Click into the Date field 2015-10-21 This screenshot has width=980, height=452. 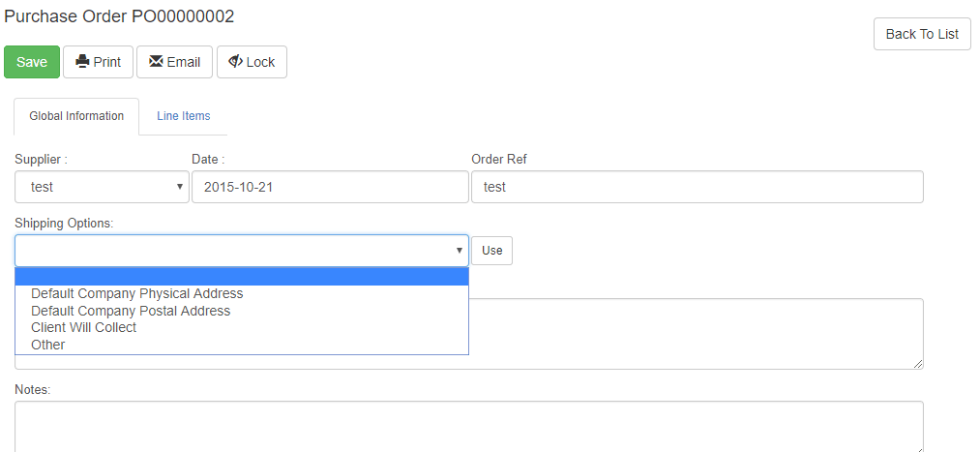coord(329,187)
